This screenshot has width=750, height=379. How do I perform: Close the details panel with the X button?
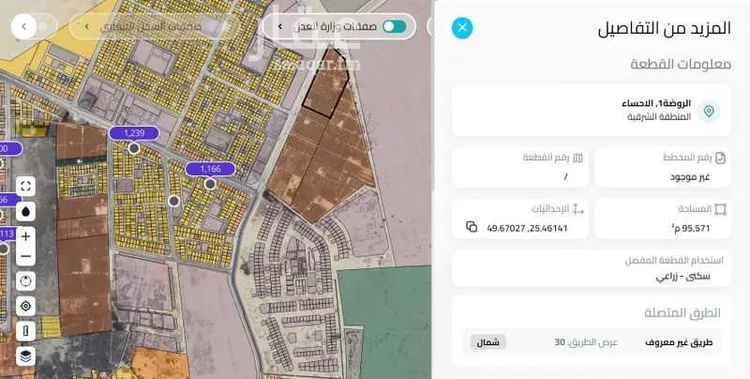click(x=462, y=28)
